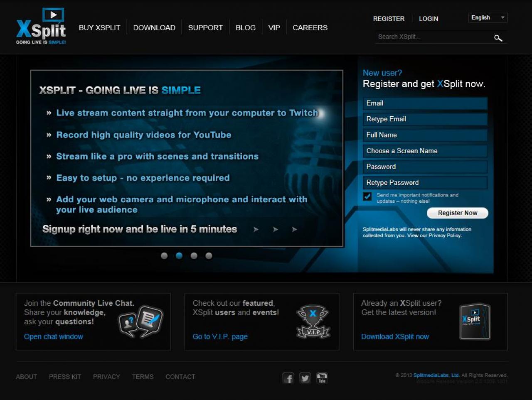Click the Choose a Screen Name field
The image size is (532, 400).
point(425,151)
